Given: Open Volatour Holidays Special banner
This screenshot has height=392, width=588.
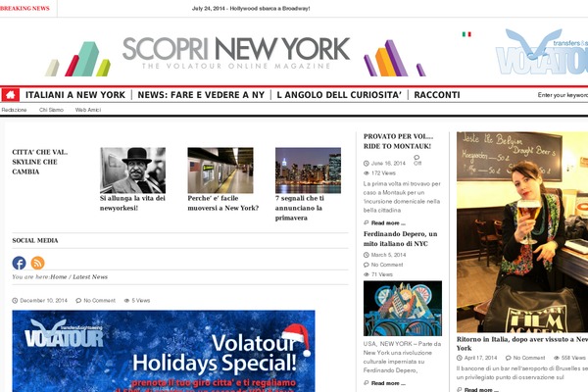Looking at the screenshot, I should [164, 351].
